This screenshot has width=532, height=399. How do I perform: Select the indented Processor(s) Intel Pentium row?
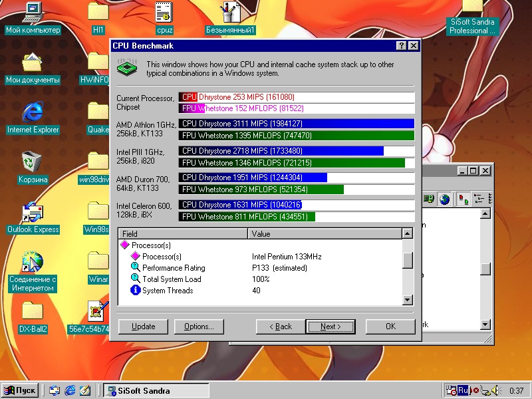pos(260,257)
